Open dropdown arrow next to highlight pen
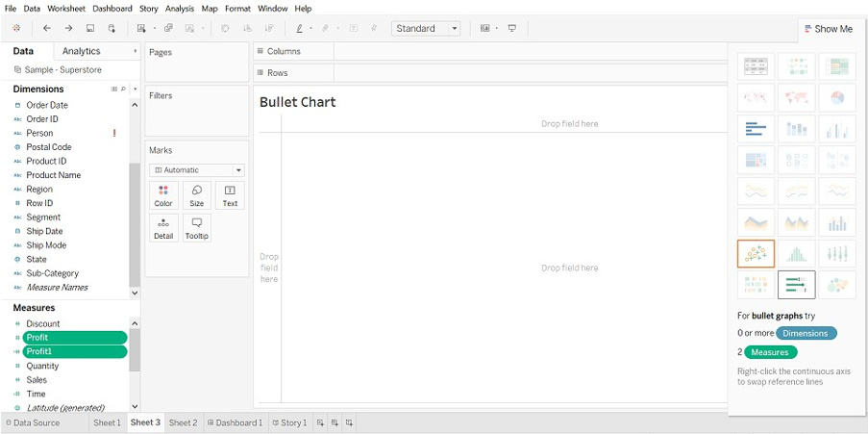This screenshot has height=434, width=868. click(310, 28)
